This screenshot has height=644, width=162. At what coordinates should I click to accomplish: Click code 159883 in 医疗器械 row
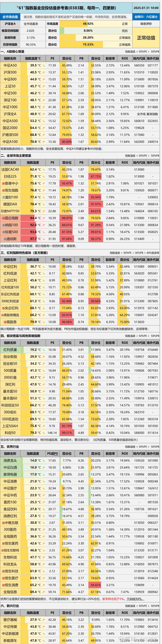139,620
